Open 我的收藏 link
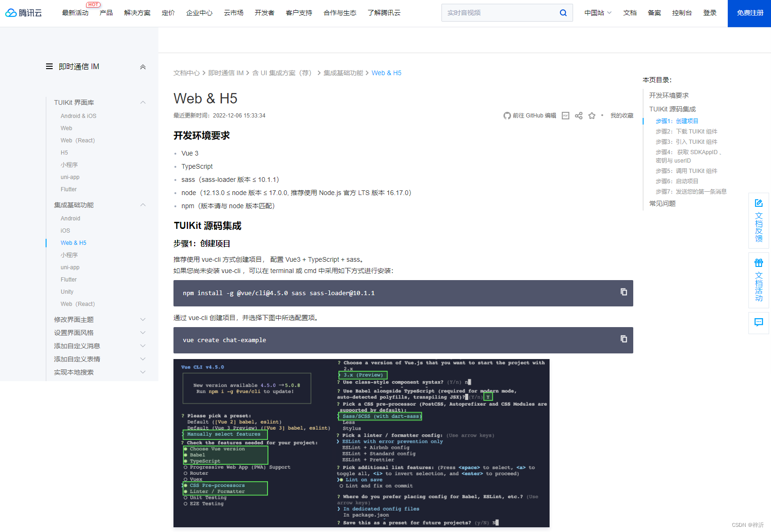Viewport: 771px width, 532px height. tap(622, 116)
